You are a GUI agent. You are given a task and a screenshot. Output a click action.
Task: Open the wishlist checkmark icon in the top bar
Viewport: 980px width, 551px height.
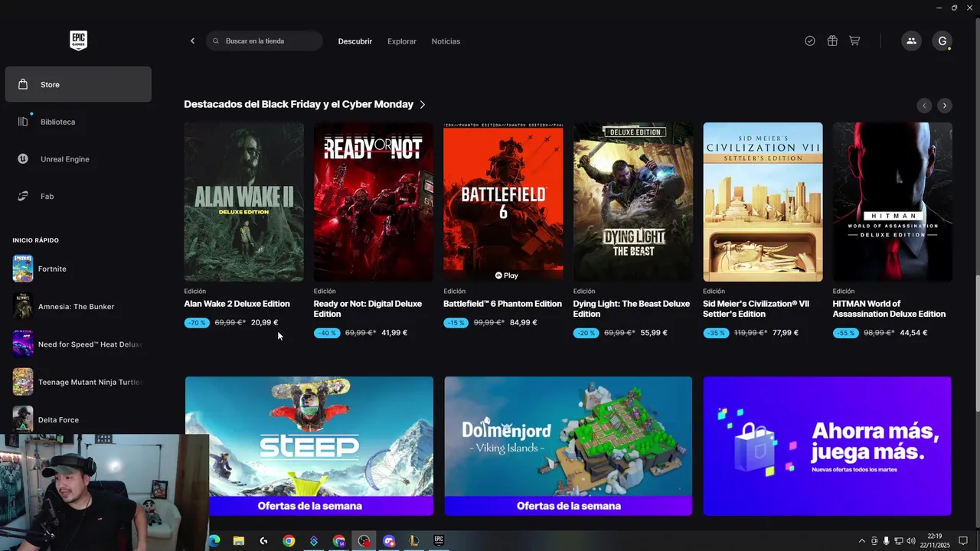810,41
